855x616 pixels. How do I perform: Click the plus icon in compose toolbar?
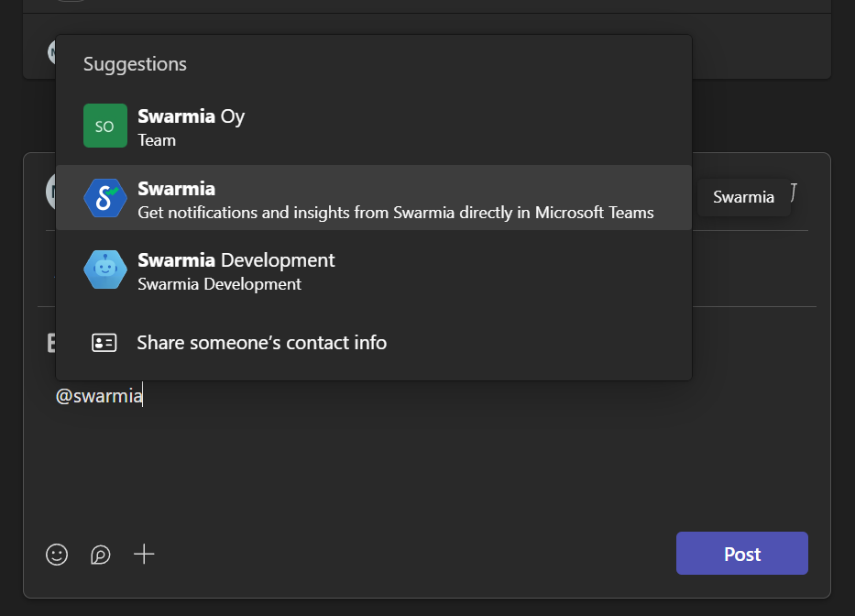tap(144, 554)
